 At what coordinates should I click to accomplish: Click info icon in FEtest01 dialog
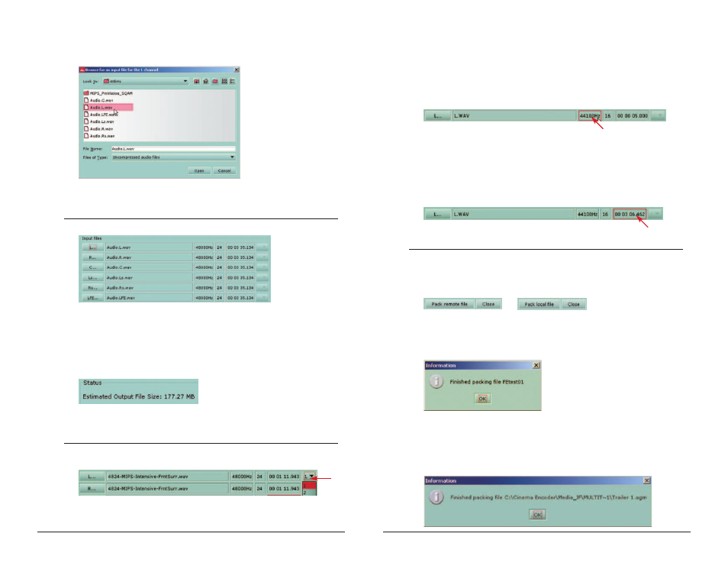(x=436, y=382)
